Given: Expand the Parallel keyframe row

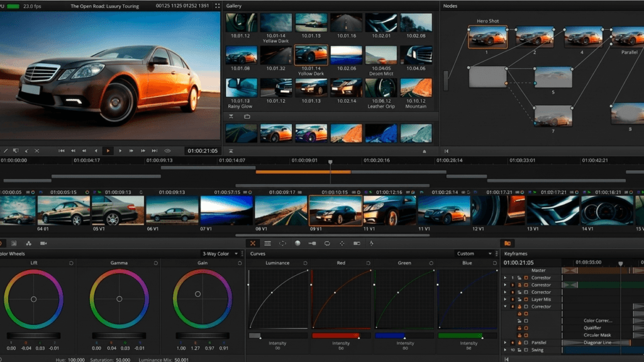Looking at the screenshot, I should (x=505, y=342).
